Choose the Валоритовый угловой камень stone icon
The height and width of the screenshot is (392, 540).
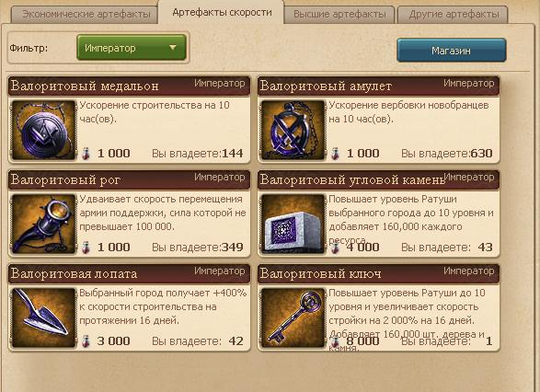pos(293,224)
